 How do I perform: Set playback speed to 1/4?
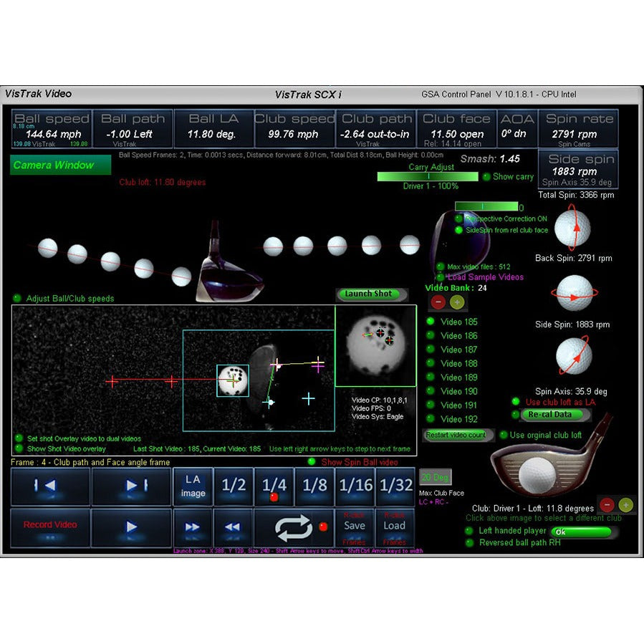(274, 486)
